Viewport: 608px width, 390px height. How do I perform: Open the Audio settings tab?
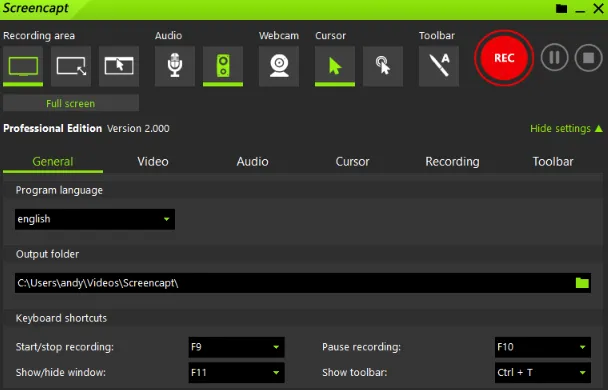(x=252, y=162)
